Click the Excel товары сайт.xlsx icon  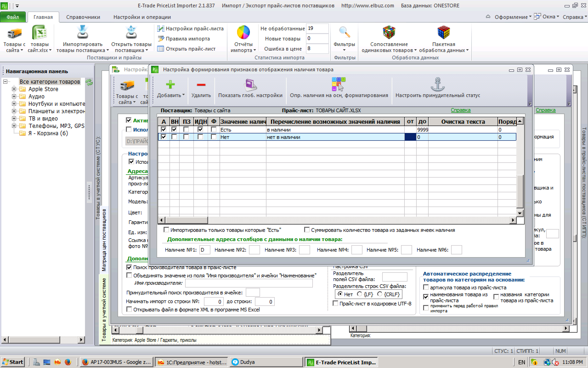[x=39, y=33]
